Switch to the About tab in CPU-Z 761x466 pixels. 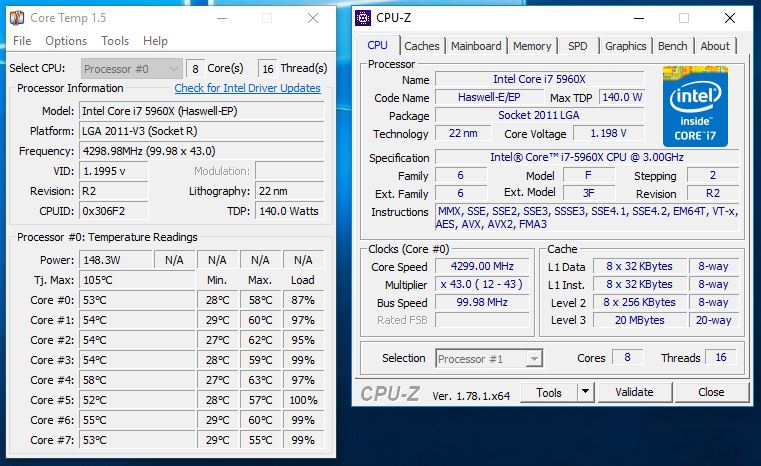coord(714,46)
